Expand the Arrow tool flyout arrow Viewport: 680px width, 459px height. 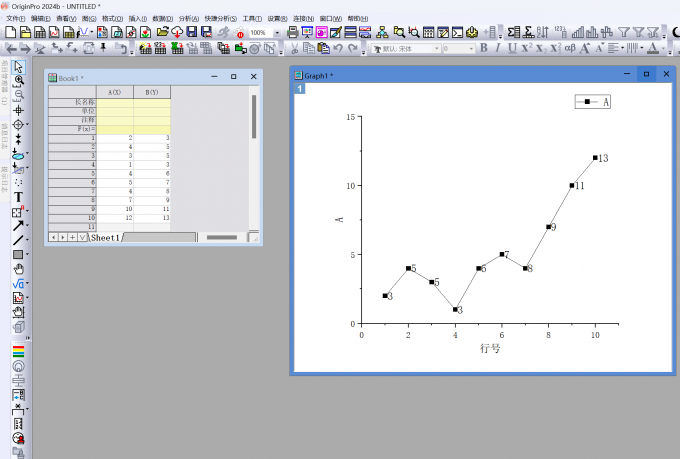(x=28, y=225)
